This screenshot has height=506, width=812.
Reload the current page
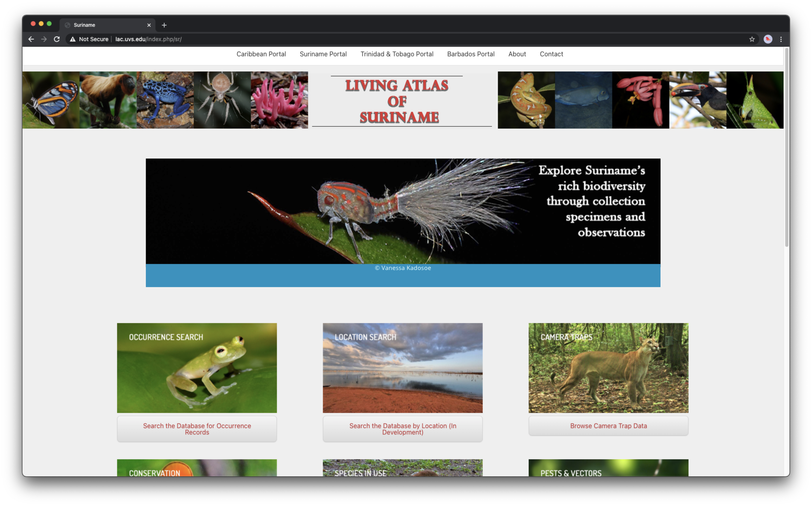[57, 39]
